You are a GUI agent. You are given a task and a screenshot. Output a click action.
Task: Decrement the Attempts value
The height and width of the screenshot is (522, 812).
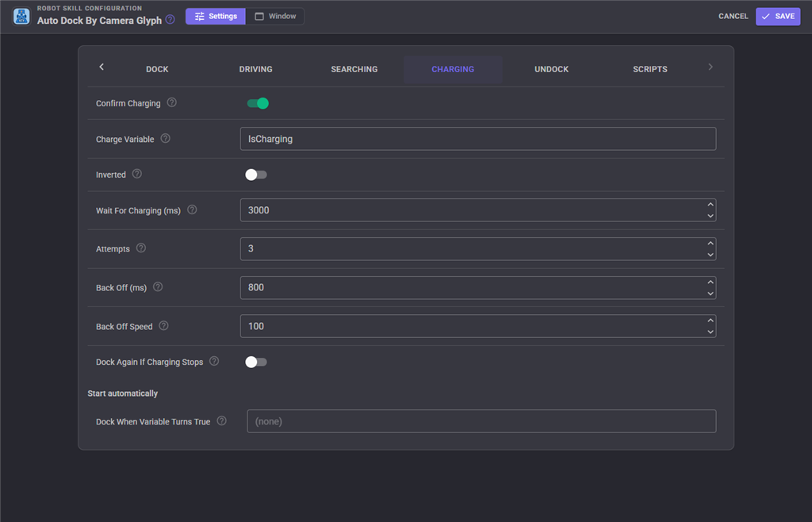[x=710, y=255]
